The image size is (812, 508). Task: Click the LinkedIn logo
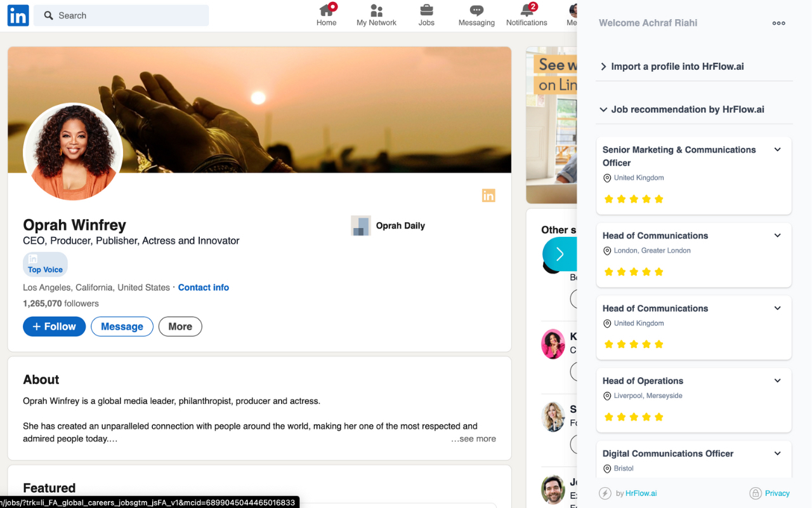pos(18,15)
